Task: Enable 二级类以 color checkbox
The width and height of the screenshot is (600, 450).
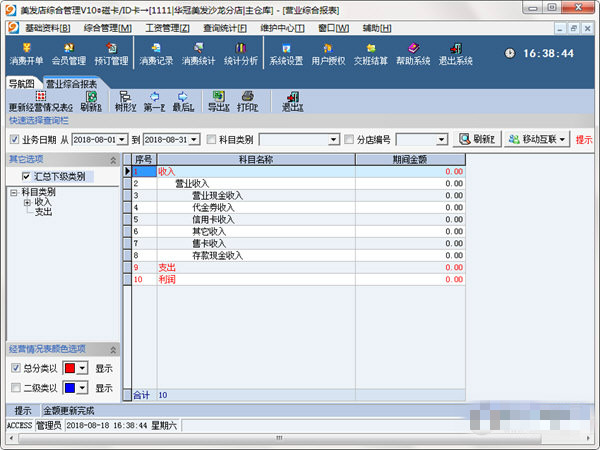Action: pos(16,388)
